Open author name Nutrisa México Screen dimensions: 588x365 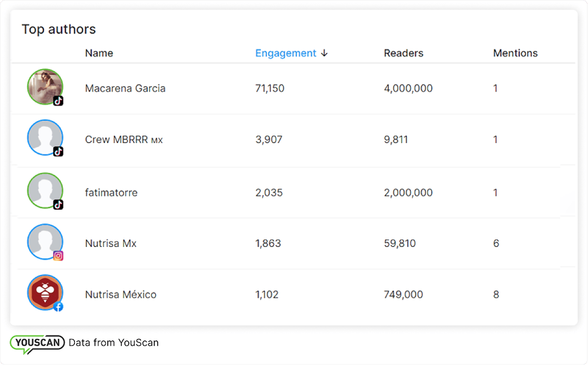[x=120, y=295]
